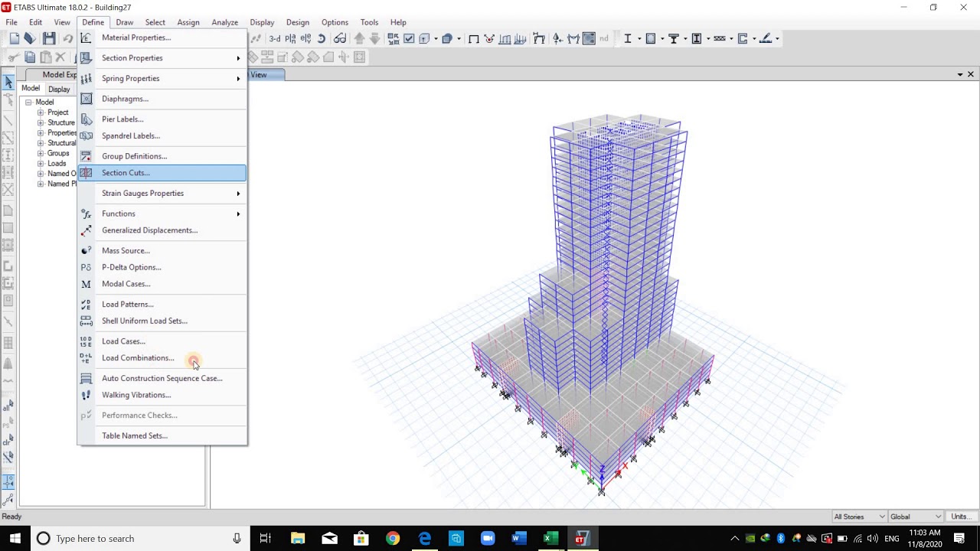The height and width of the screenshot is (551, 980).
Task: Click the Open file toolbar icon
Action: pos(29,38)
